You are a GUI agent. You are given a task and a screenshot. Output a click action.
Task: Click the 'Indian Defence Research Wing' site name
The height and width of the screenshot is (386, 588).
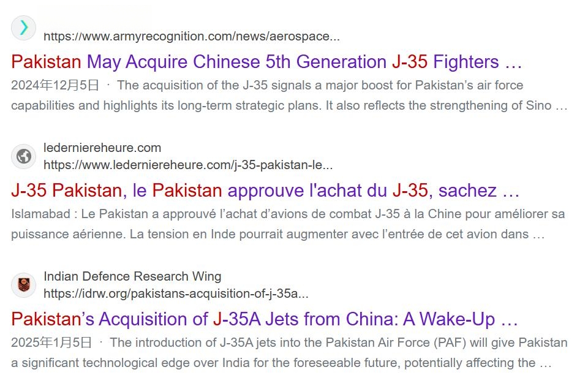coord(132,276)
